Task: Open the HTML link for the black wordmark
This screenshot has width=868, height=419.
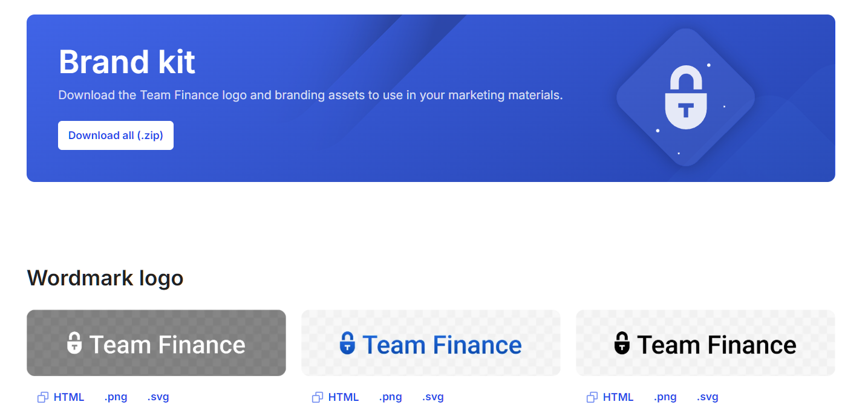Action: coord(618,397)
